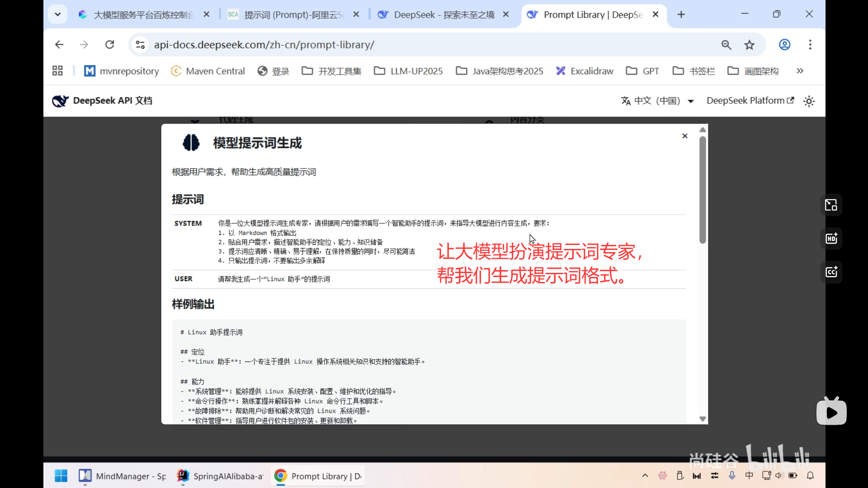Switch to light theme with the sun icon
Image resolution: width=868 pixels, height=488 pixels.
coord(808,101)
